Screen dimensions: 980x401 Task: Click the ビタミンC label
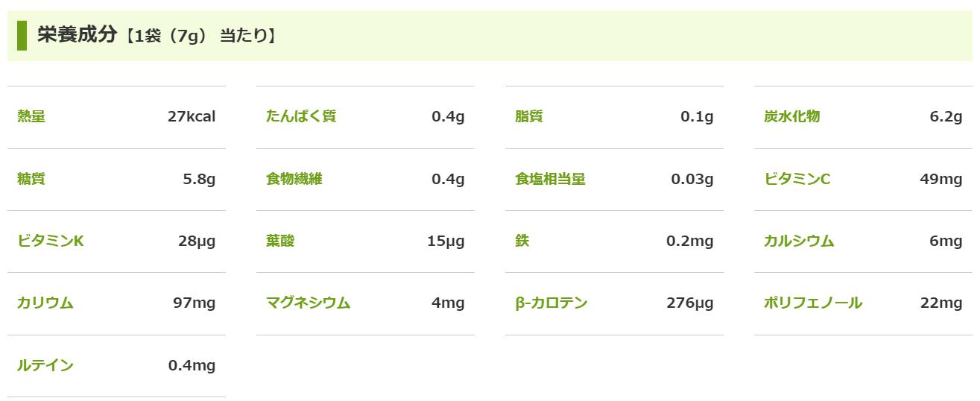point(797,179)
